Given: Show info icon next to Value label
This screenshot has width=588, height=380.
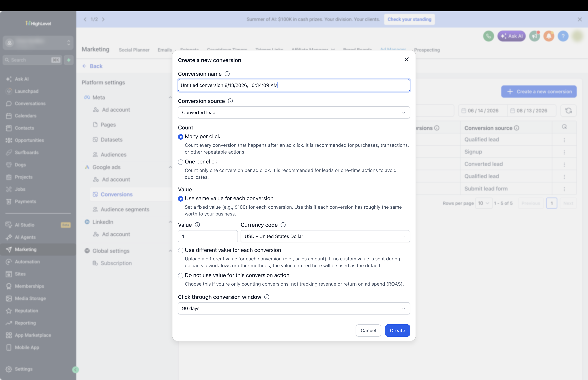Looking at the screenshot, I should coord(197,225).
